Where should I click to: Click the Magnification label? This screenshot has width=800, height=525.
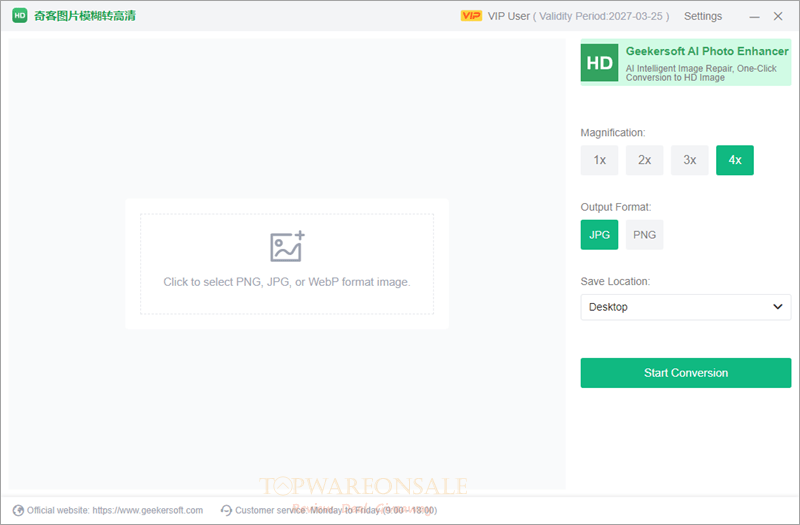pyautogui.click(x=613, y=133)
